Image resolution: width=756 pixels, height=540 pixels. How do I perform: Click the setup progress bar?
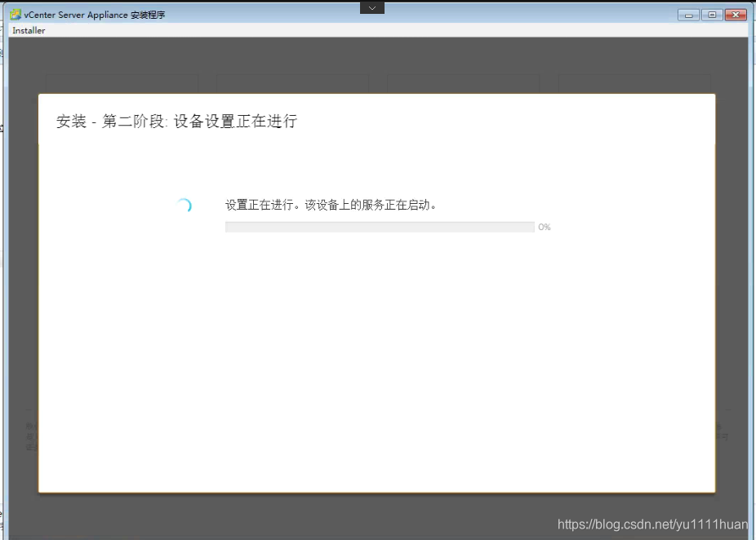pos(380,227)
